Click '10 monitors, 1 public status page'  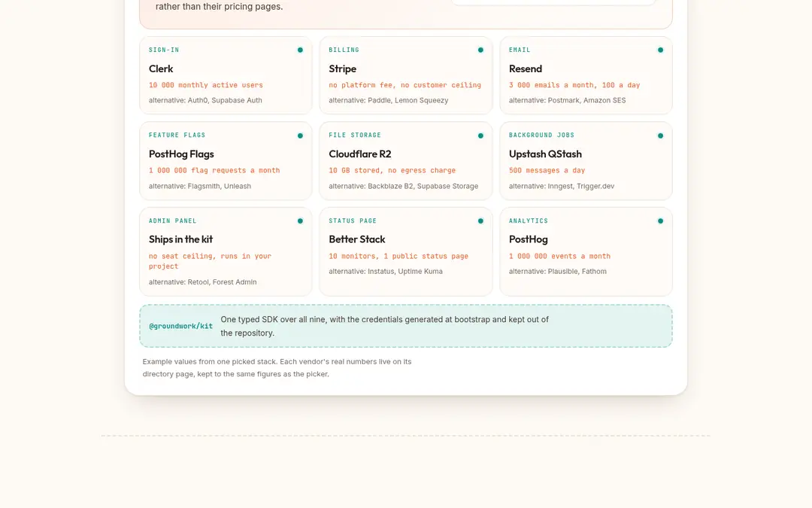398,256
